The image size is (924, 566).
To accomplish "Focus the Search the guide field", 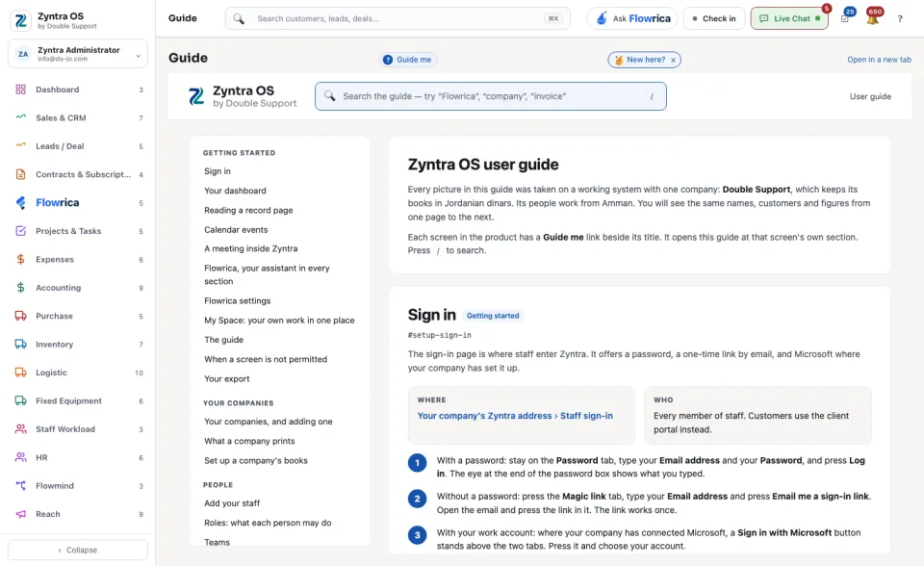I will [490, 96].
